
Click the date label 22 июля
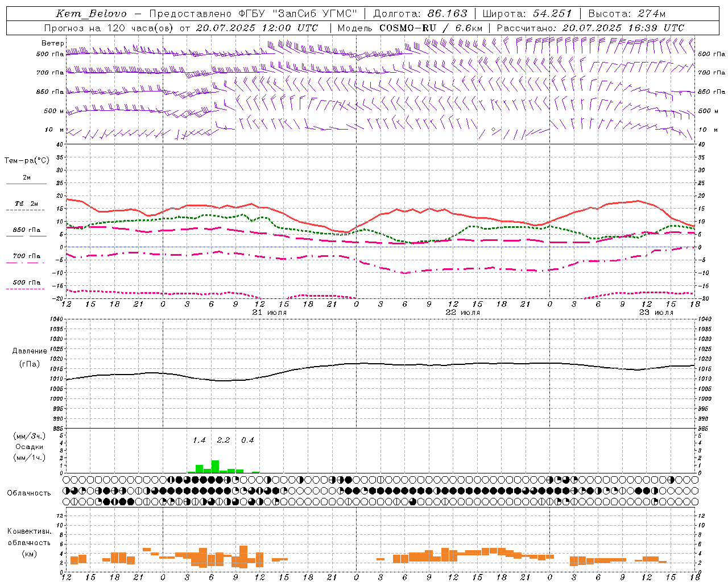click(462, 313)
